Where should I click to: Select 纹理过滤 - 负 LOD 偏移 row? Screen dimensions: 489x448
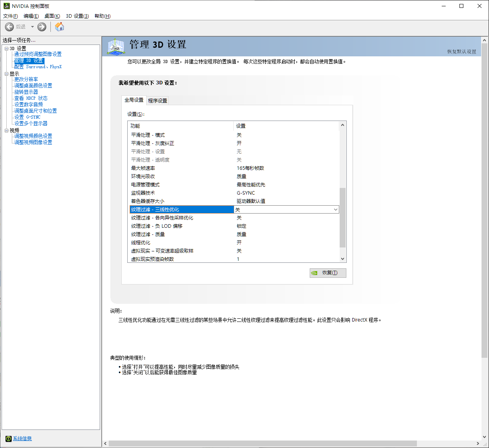point(234,226)
